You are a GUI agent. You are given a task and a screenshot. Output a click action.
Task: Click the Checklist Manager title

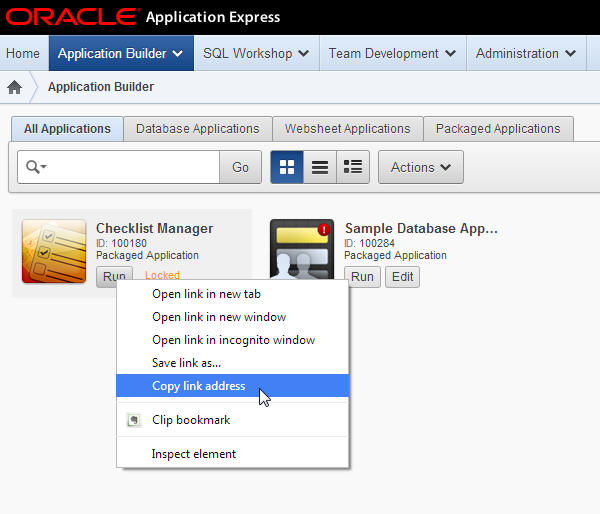[155, 228]
